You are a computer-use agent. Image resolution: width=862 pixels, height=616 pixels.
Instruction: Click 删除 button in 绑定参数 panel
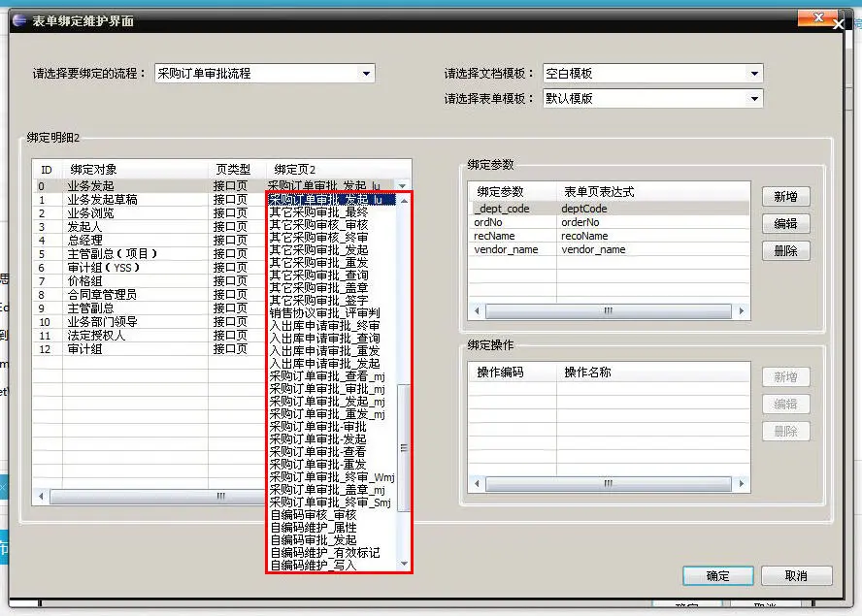[785, 251]
